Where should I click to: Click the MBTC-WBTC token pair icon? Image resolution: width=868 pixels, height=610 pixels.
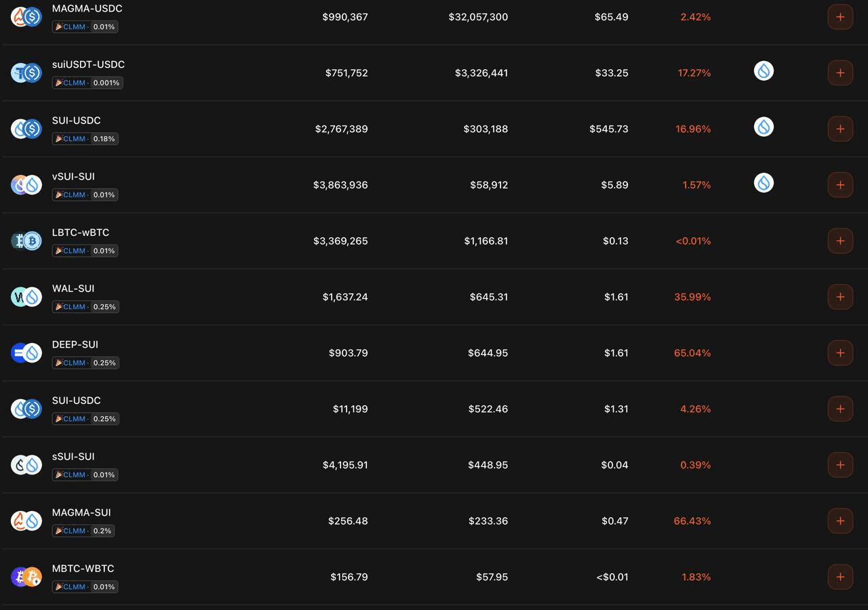26,577
